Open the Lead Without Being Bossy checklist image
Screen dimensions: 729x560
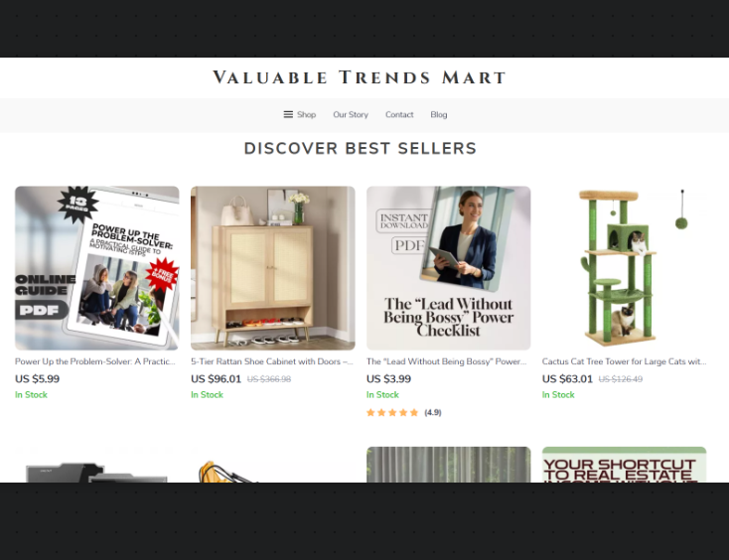tap(449, 268)
